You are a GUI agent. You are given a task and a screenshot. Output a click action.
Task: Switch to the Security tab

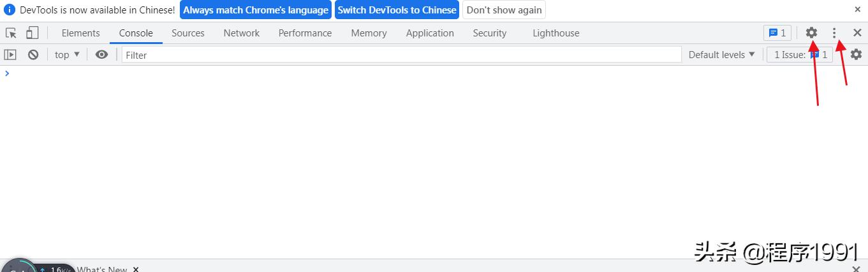[x=489, y=33]
